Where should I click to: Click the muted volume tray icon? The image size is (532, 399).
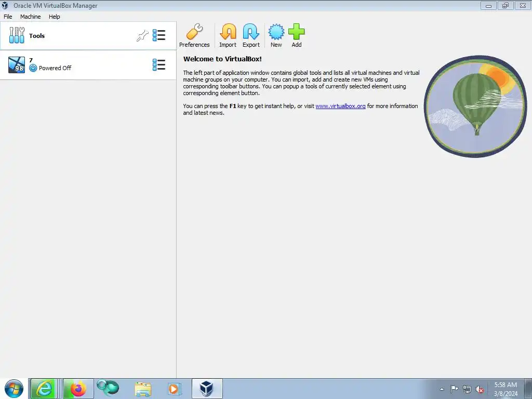pyautogui.click(x=480, y=389)
